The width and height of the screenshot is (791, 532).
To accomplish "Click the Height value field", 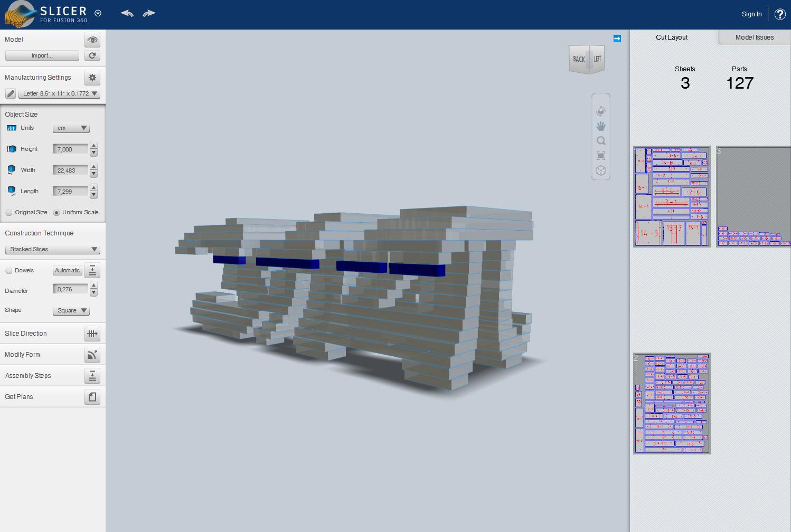I will point(71,149).
